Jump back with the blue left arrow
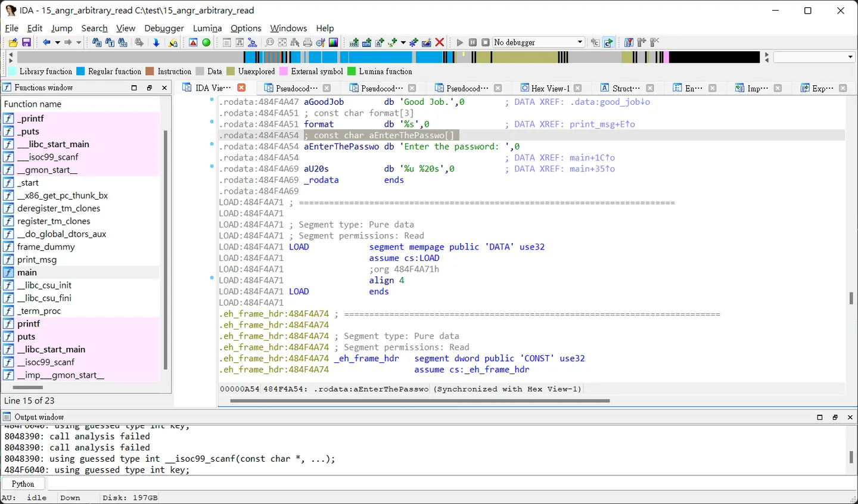Viewport: 858px width, 504px height. click(46, 42)
